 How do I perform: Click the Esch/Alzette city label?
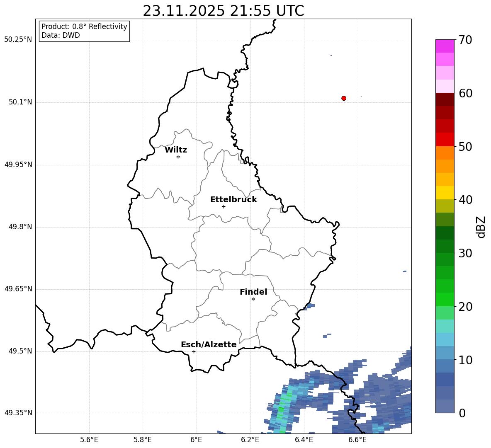[x=209, y=344]
